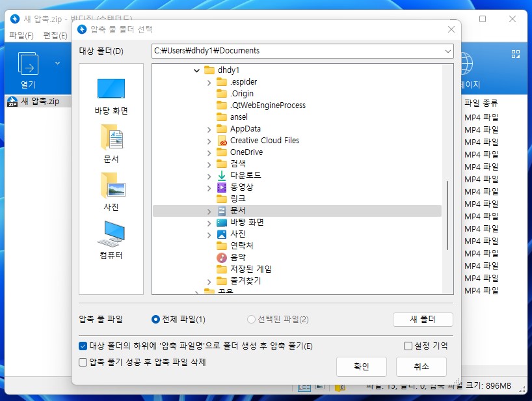Select the 전체 파일(1) radio button
The height and width of the screenshot is (401, 532).
pyautogui.click(x=155, y=320)
